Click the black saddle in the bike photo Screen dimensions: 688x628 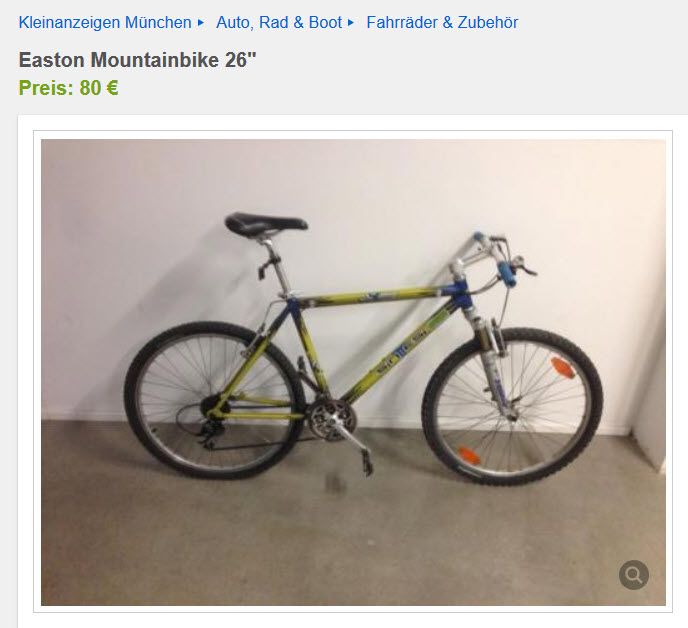point(265,223)
